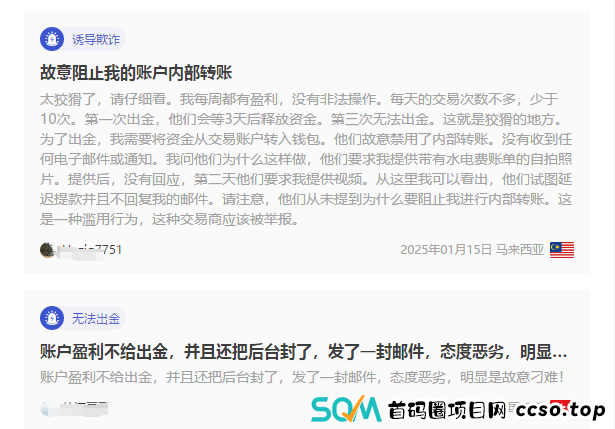Click the second complaint's summary text
Screen dimensions: 615x429
[302, 377]
